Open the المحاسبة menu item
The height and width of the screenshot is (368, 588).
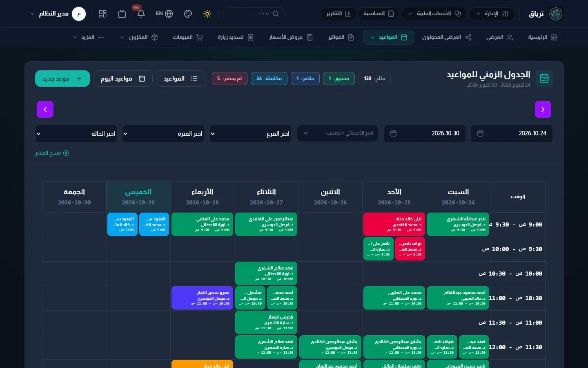tap(379, 14)
